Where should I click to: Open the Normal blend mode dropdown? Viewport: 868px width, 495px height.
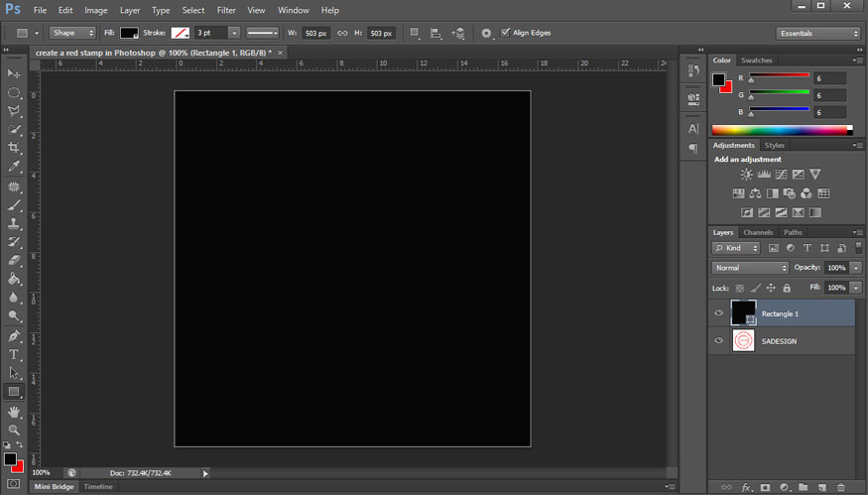(750, 268)
